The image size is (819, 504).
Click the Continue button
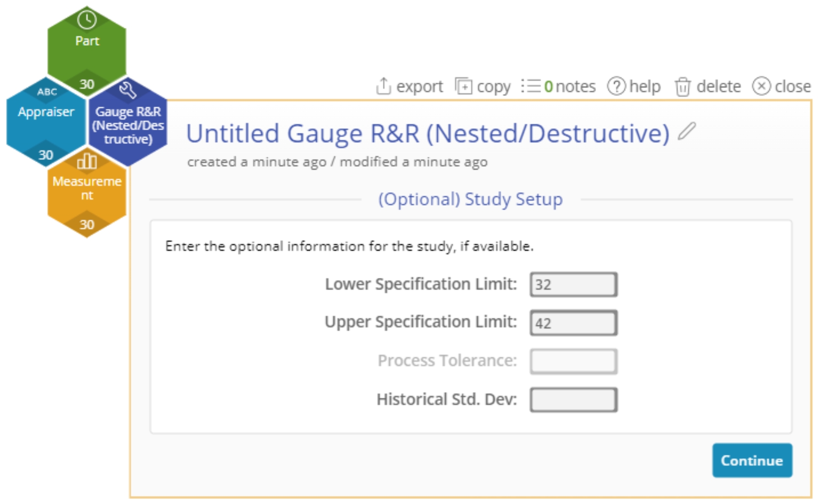click(x=752, y=460)
